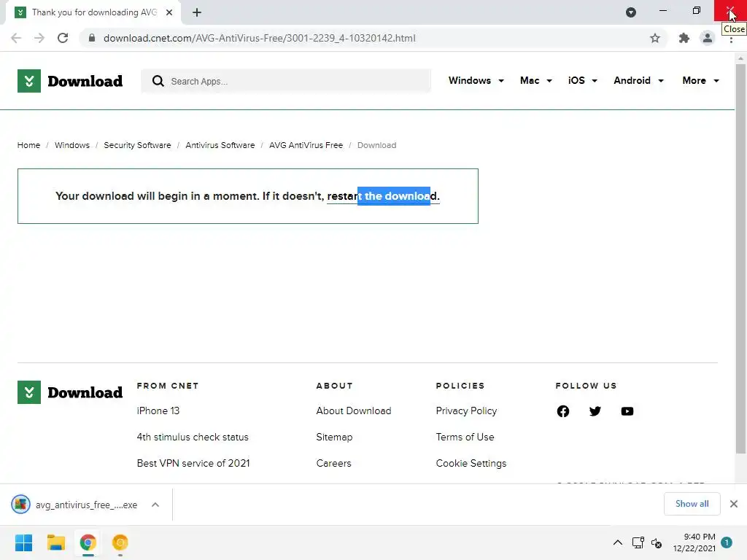Click Show all downloads button
Image resolution: width=747 pixels, height=560 pixels.
pos(692,504)
